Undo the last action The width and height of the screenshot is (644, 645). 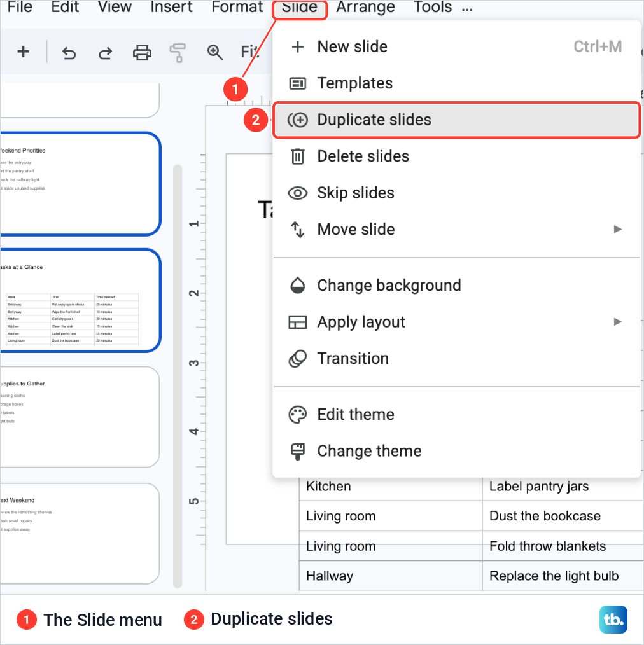pyautogui.click(x=69, y=53)
